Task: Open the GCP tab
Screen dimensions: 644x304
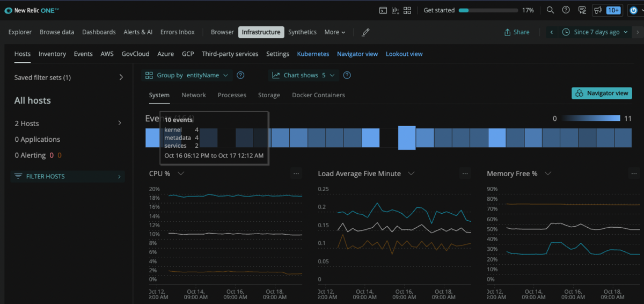Action: click(188, 54)
